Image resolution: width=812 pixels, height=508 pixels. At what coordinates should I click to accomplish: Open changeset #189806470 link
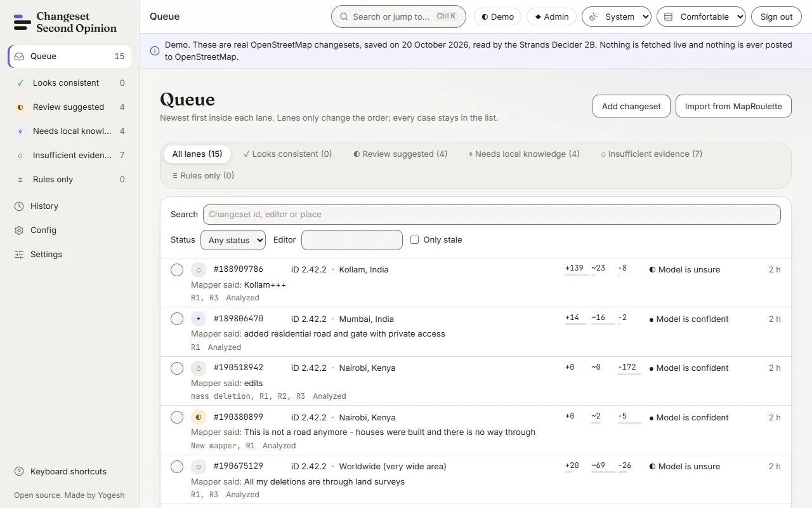click(x=239, y=319)
